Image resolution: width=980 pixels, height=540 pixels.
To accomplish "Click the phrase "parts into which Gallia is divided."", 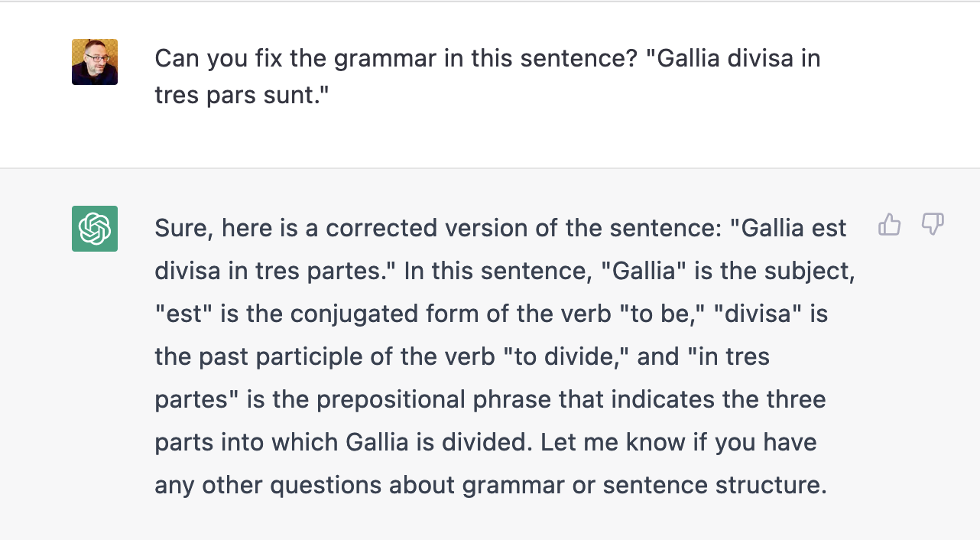I will coord(343,442).
